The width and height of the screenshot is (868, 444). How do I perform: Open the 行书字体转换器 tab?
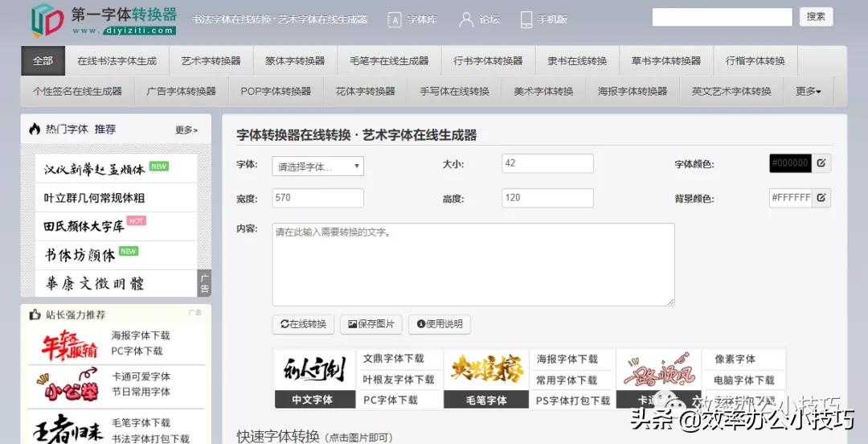click(x=489, y=61)
